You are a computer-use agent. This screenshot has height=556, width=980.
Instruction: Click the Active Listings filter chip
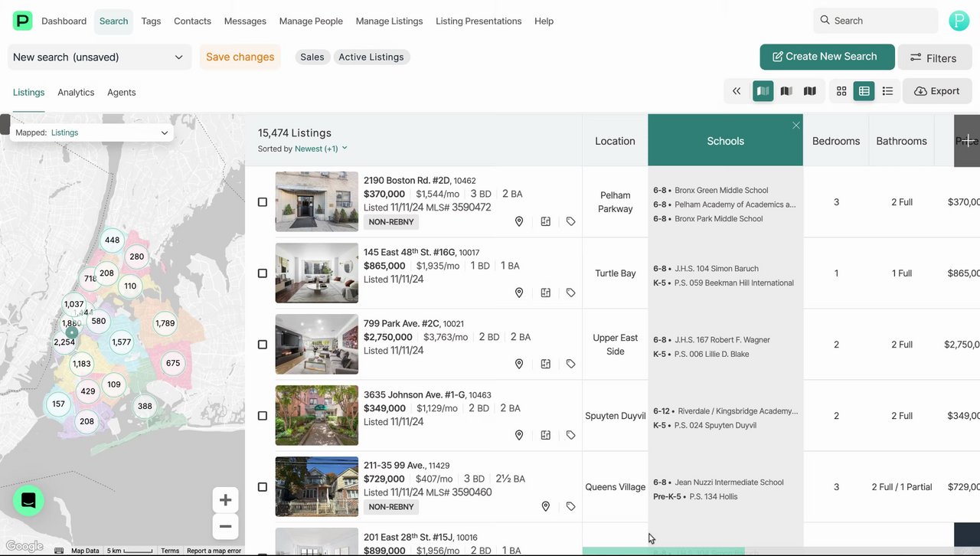coord(371,57)
